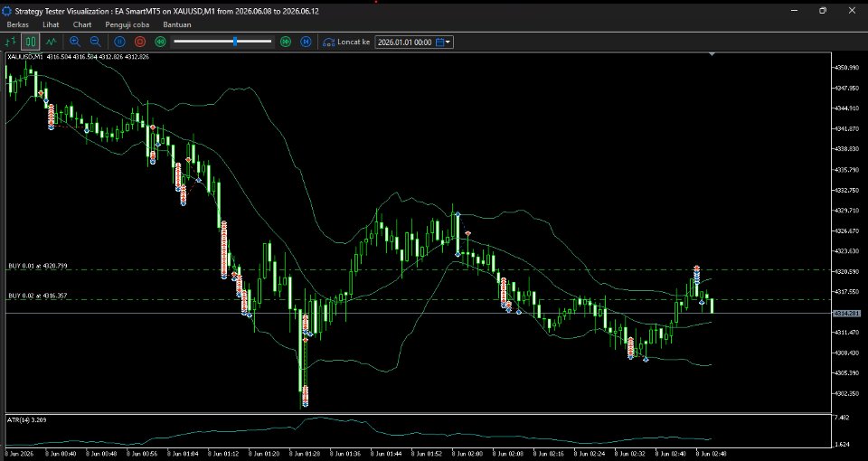Open the Lihat menu

click(51, 24)
